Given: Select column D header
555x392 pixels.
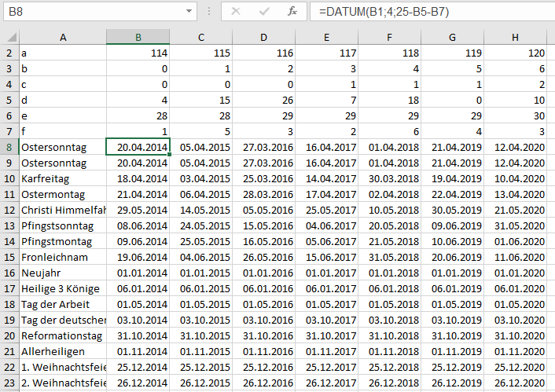Looking at the screenshot, I should point(263,37).
